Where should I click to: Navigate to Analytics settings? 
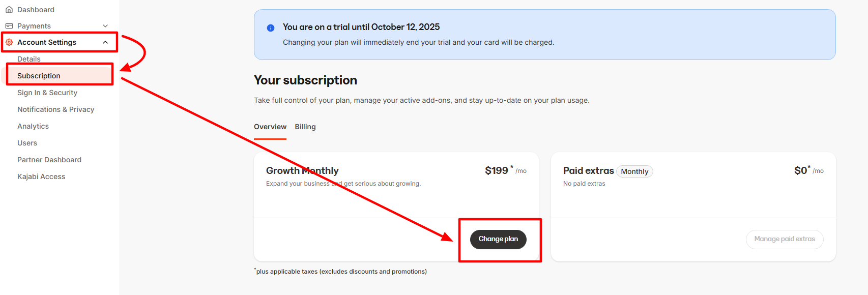(33, 126)
